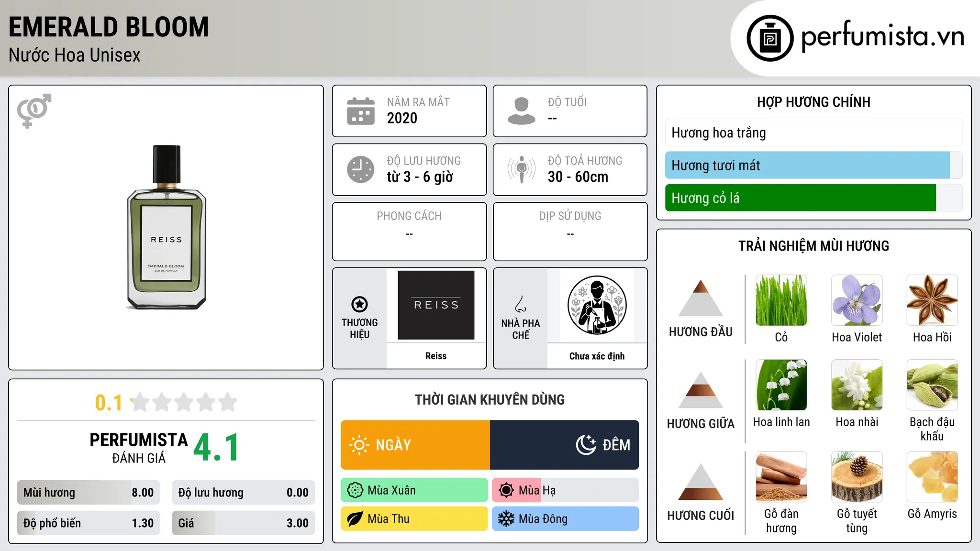The image size is (980, 551).
Task: Click the flower icon for Mùa Xuân
Action: click(x=355, y=490)
